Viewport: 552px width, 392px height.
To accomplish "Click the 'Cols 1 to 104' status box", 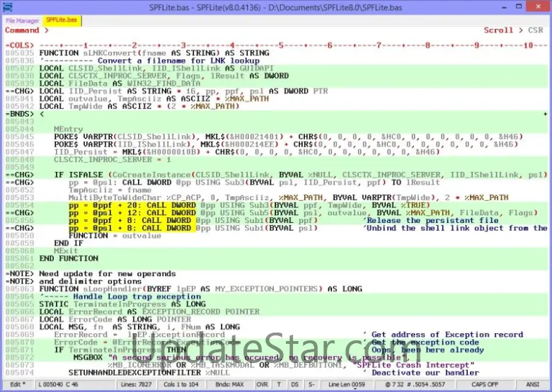I will click(181, 384).
